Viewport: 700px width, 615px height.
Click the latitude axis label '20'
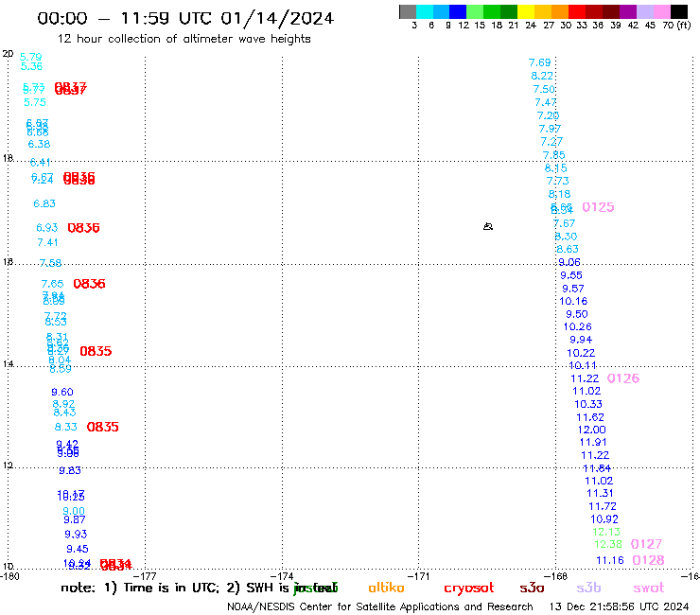click(8, 54)
